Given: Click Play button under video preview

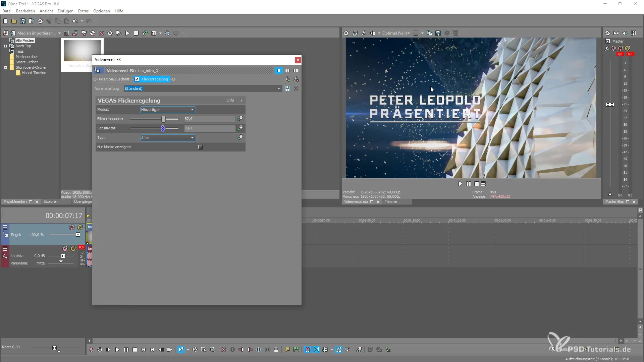Looking at the screenshot, I should pyautogui.click(x=460, y=184).
